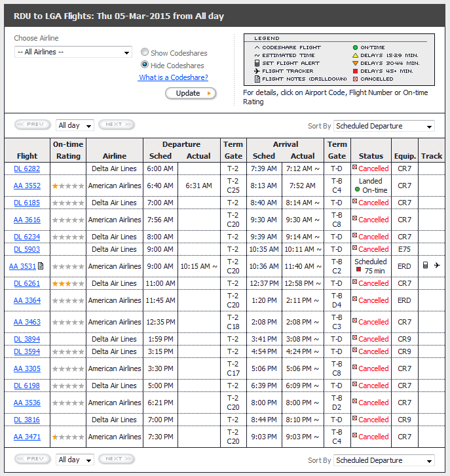
Task: Click cancelled icon in AA 3616 row
Action: [354, 218]
